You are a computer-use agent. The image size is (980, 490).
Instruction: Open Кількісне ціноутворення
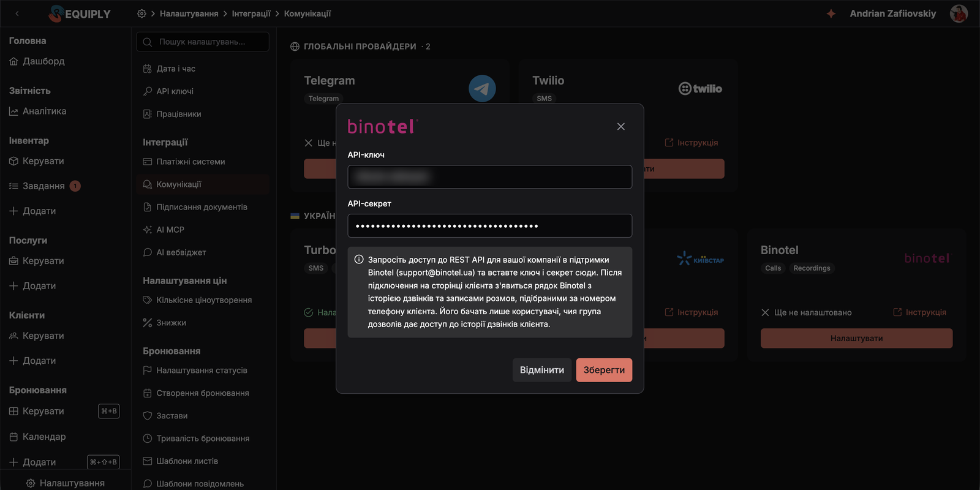tap(197, 300)
